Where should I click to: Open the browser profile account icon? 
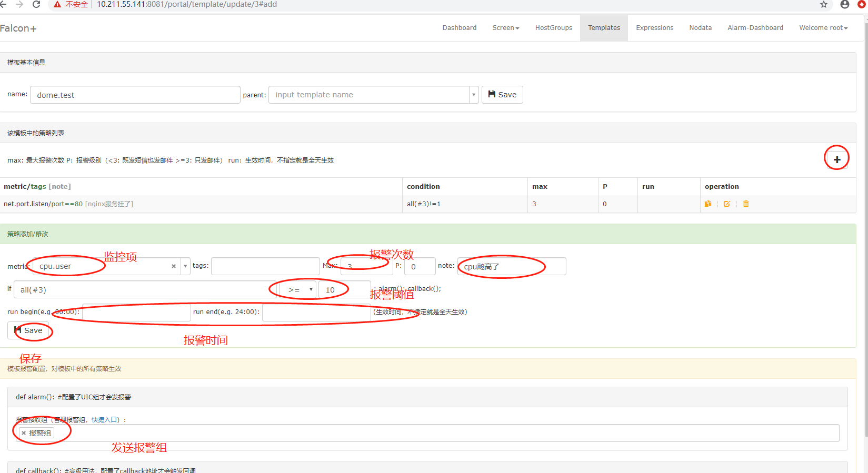click(845, 5)
